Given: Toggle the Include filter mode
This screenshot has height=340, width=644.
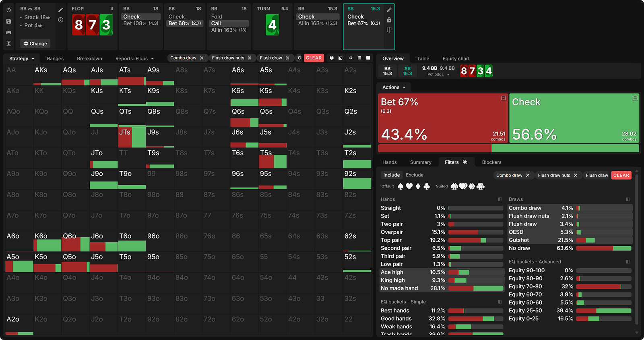Looking at the screenshot, I should point(391,175).
